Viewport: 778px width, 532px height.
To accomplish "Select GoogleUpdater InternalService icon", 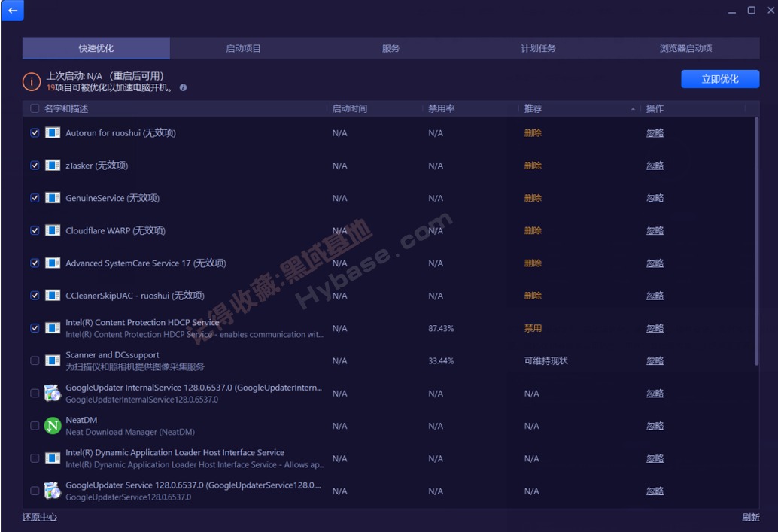I will pyautogui.click(x=53, y=393).
